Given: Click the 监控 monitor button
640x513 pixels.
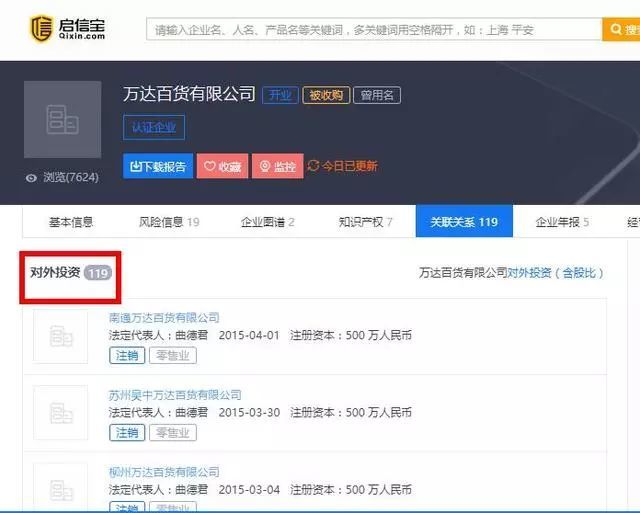Looking at the screenshot, I should click(278, 166).
